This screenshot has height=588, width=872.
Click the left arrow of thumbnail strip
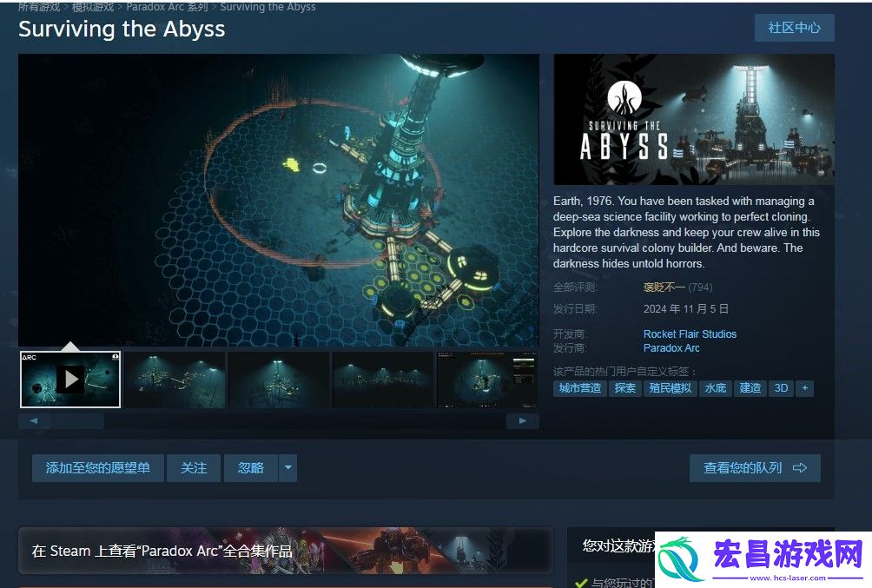[34, 421]
